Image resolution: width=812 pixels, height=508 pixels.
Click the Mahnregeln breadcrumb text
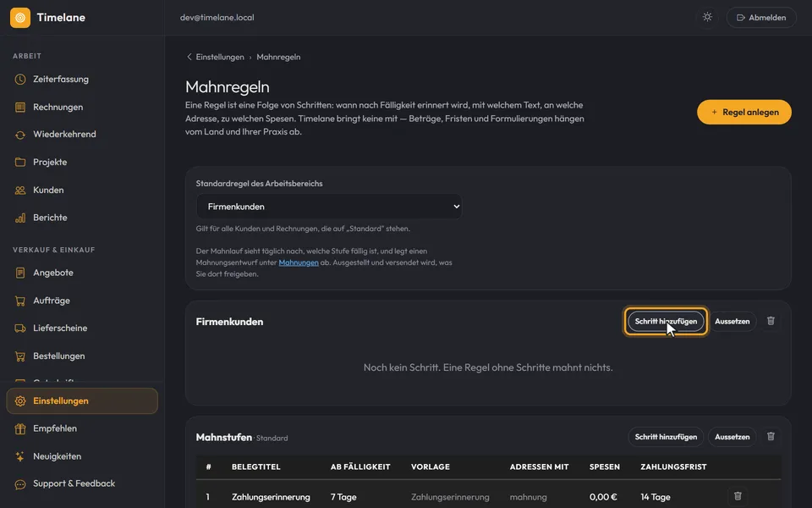point(278,57)
